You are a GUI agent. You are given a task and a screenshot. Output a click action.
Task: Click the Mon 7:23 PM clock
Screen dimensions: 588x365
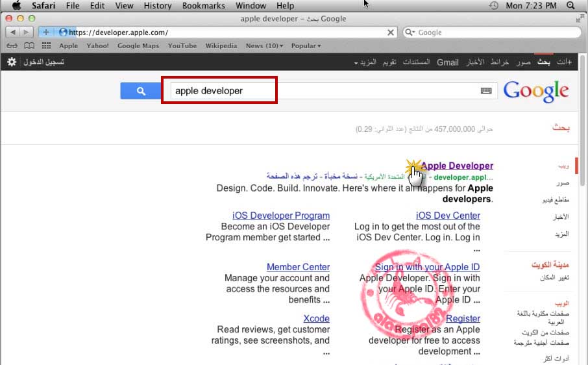pos(531,6)
